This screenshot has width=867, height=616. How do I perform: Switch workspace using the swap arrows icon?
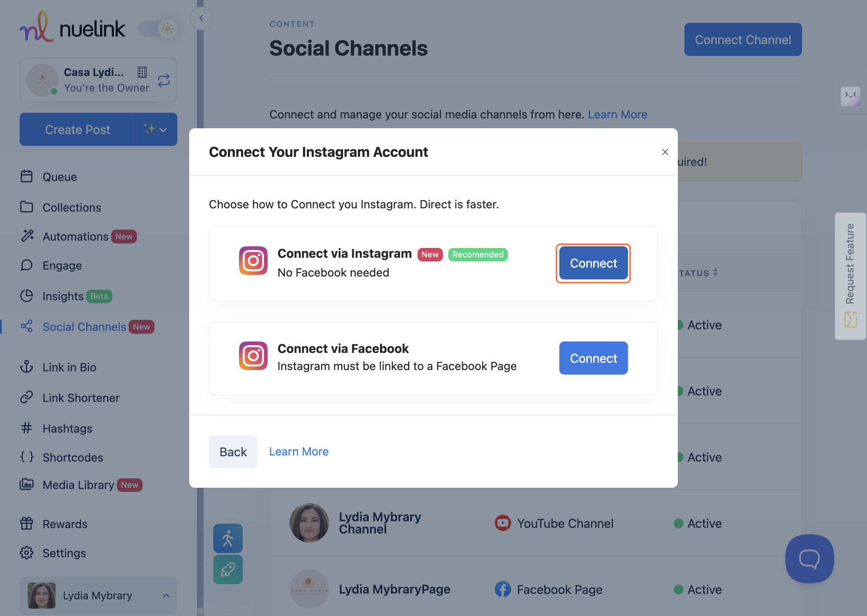click(164, 80)
